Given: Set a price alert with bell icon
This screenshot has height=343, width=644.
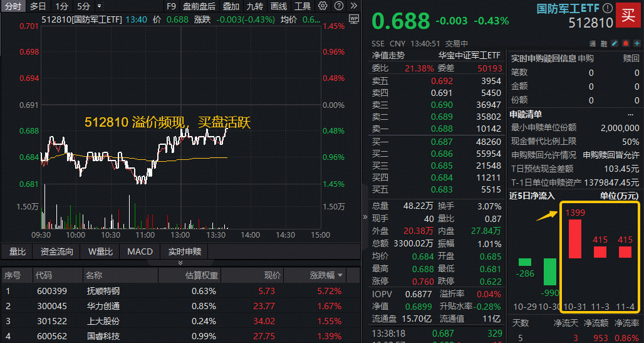Looking at the screenshot, I should click(x=625, y=43).
